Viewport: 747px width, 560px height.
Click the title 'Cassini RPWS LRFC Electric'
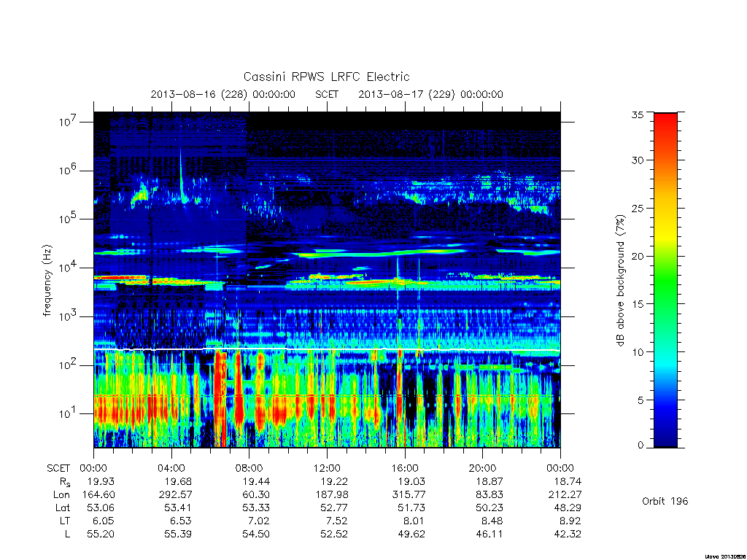coord(326,77)
